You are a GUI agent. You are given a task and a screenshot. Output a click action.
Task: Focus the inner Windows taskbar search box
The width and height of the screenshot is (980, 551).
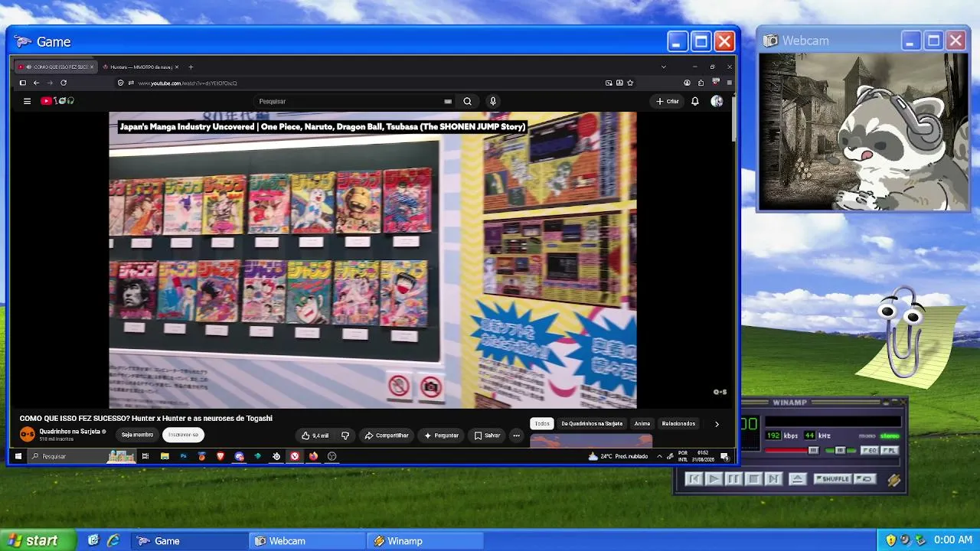[x=81, y=456]
